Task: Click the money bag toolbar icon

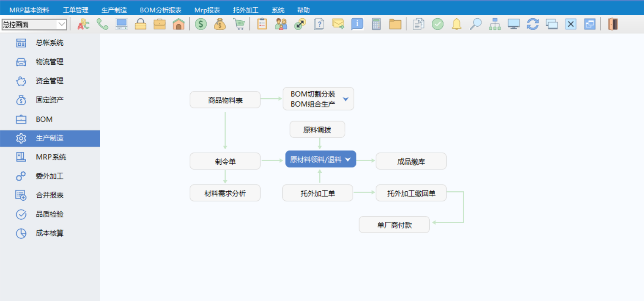Action: tap(220, 25)
